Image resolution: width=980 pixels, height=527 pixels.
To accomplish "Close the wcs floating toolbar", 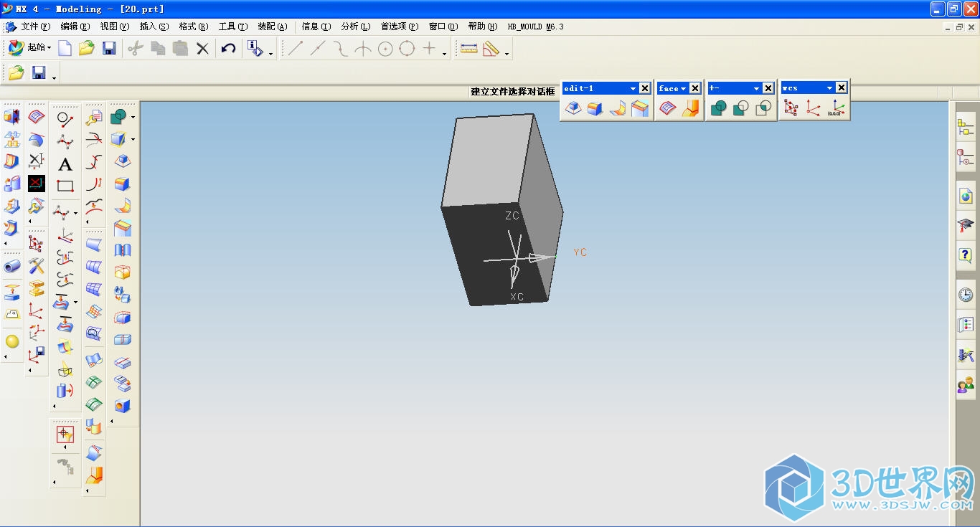I will [842, 88].
